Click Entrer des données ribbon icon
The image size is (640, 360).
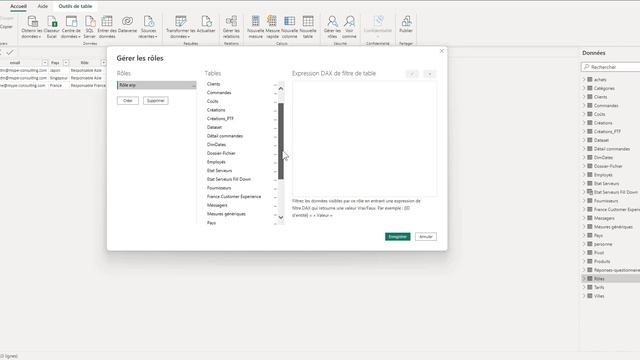click(x=107, y=27)
